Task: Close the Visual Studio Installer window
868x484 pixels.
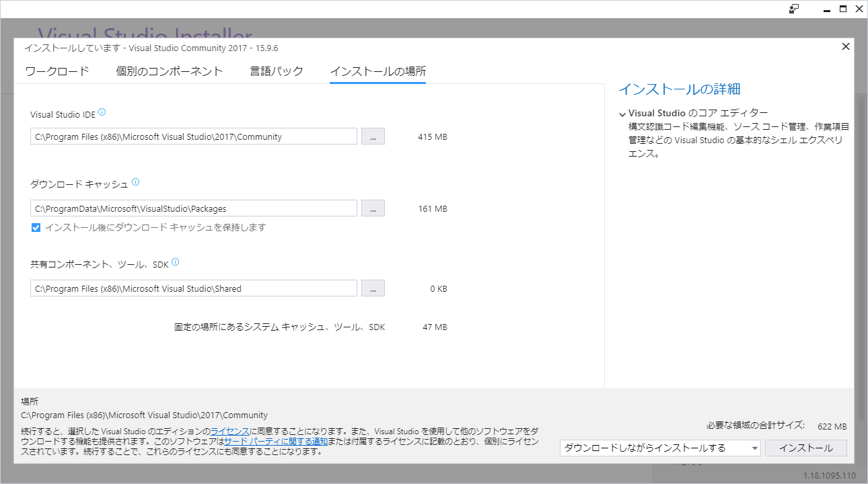Action: coord(859,9)
